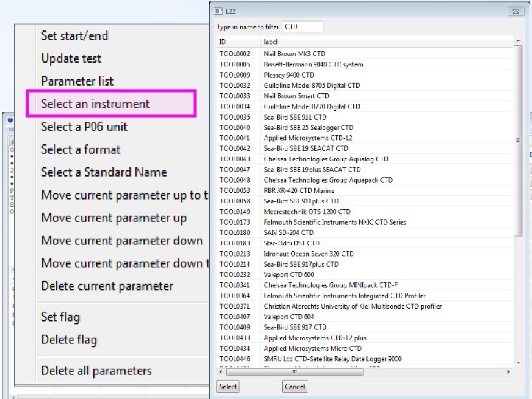This screenshot has height=399, width=532.
Task: Click the Select button in L22 dialog
Action: coord(228,386)
